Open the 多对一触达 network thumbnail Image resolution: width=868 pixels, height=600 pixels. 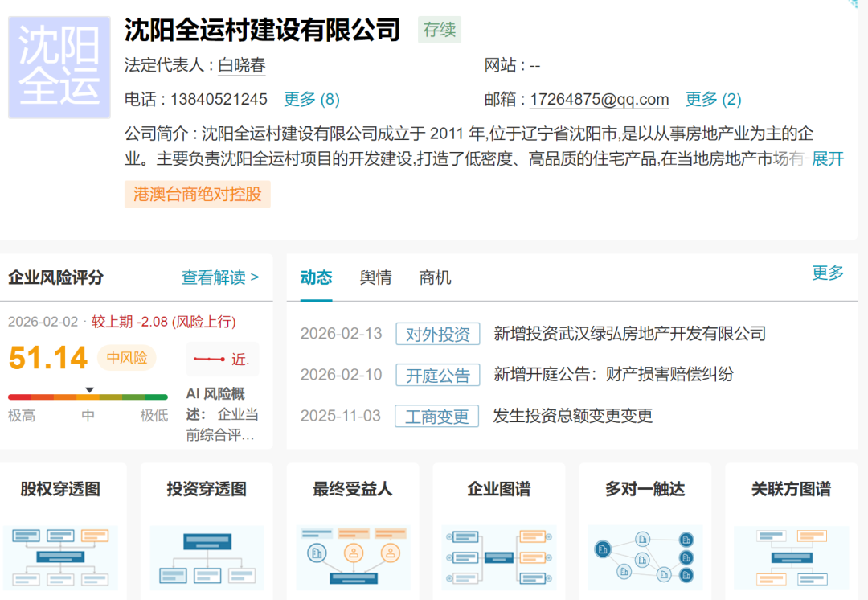(645, 558)
